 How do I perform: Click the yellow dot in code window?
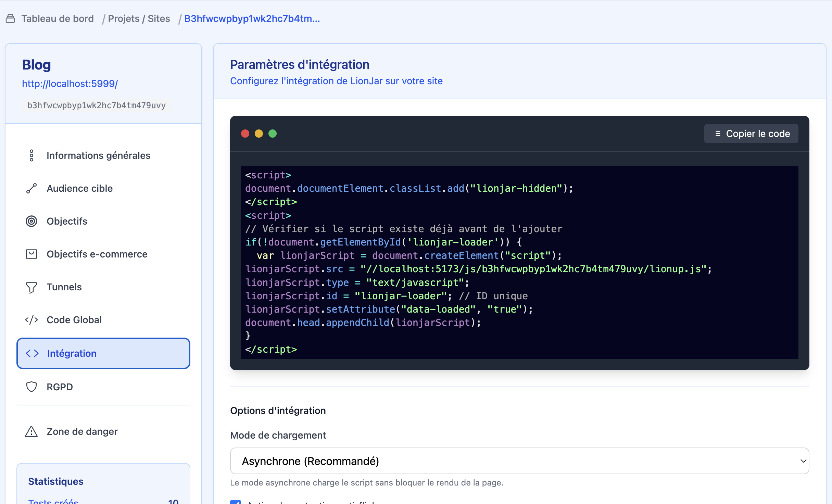tap(259, 134)
